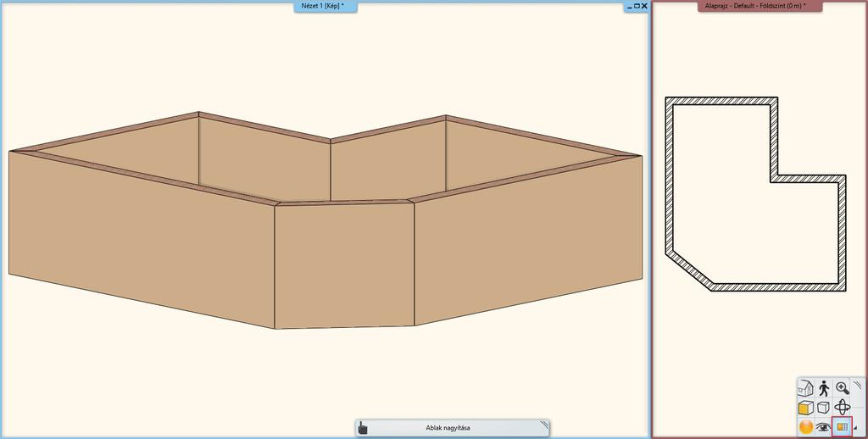
Task: Expand the small arrow beside layout icon
Action: [x=857, y=427]
